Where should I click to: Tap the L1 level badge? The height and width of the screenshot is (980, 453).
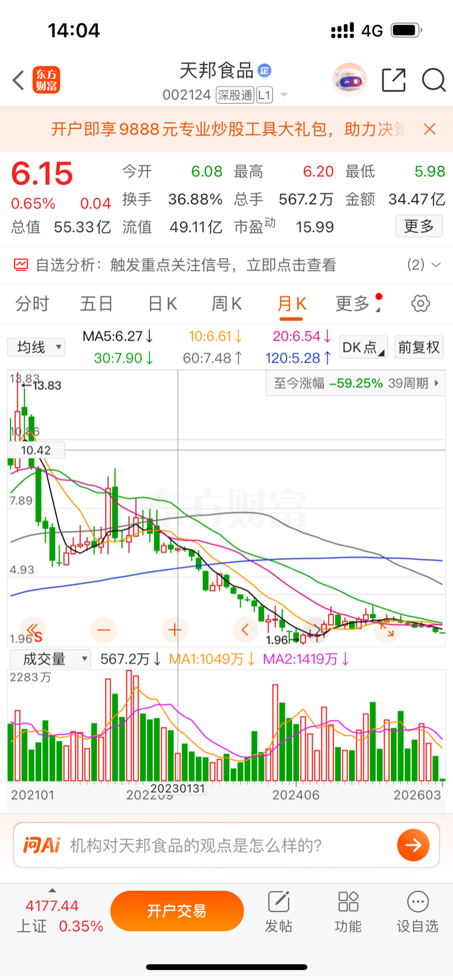(264, 95)
